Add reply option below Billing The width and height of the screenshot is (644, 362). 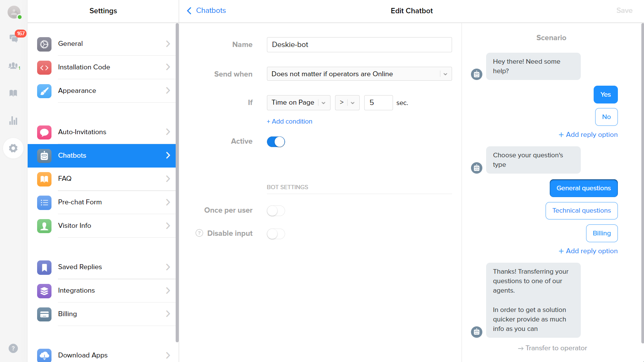[588, 251]
